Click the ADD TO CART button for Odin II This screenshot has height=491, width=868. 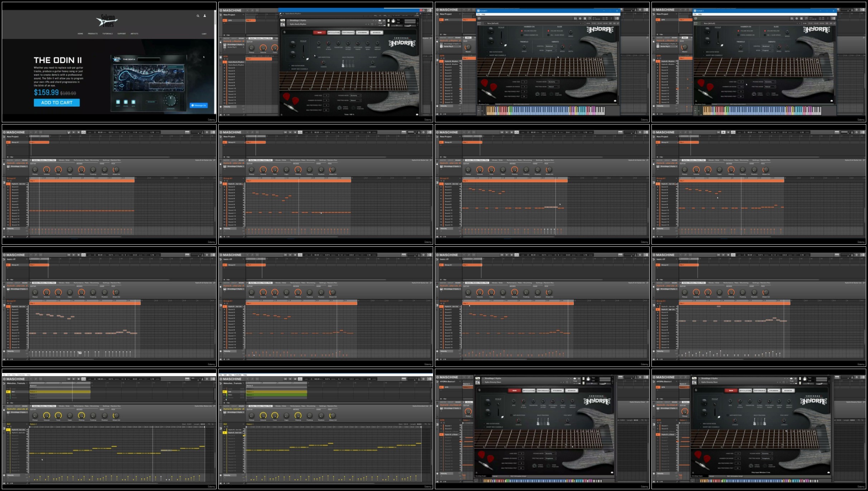pos(57,103)
